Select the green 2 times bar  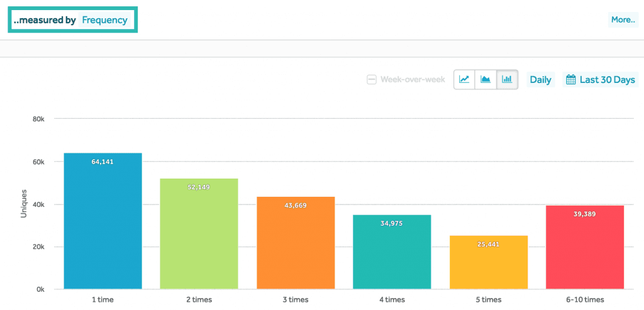(x=199, y=239)
